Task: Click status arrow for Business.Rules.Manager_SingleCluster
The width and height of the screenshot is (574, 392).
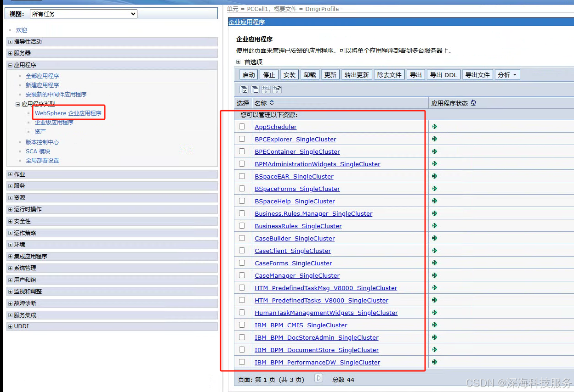Action: pos(434,213)
